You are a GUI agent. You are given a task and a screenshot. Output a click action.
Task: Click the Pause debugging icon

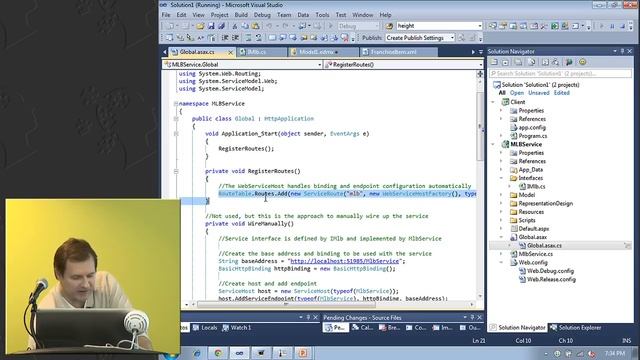(x=612, y=26)
